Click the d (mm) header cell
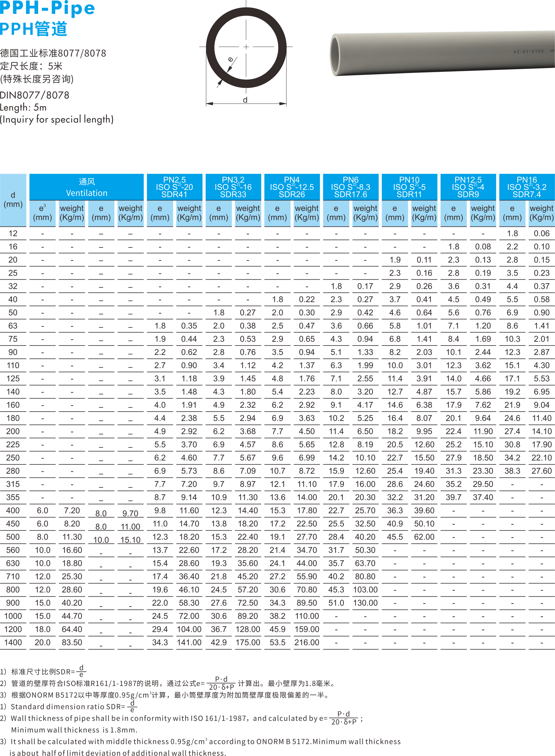The width and height of the screenshot is (555, 756). point(13,200)
